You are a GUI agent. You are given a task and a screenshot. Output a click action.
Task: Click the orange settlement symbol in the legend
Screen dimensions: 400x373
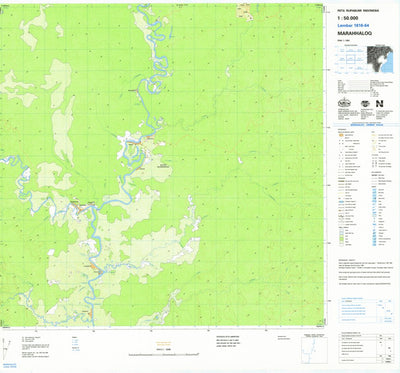tap(341, 135)
